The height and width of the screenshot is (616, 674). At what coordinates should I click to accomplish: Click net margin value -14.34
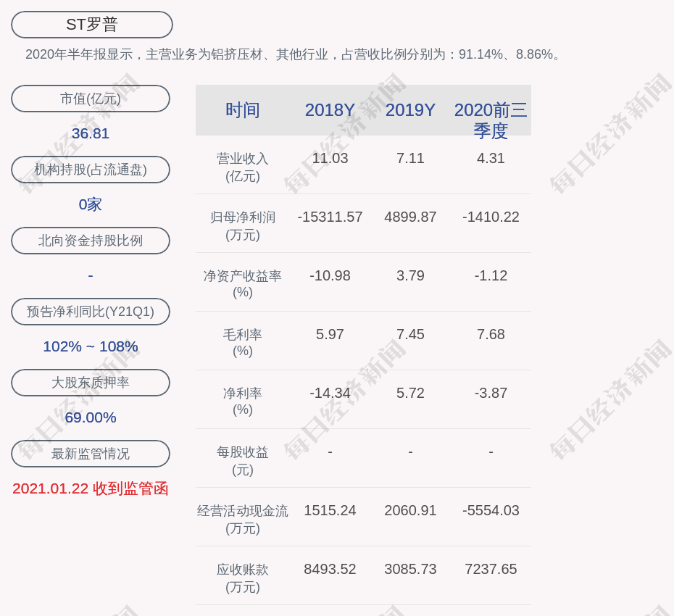click(330, 393)
